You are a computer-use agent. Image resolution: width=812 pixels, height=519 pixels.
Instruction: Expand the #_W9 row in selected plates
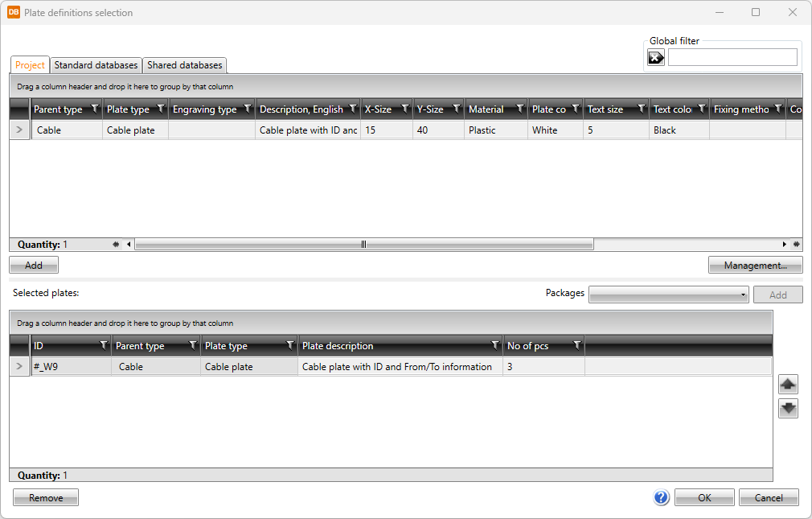pos(19,367)
